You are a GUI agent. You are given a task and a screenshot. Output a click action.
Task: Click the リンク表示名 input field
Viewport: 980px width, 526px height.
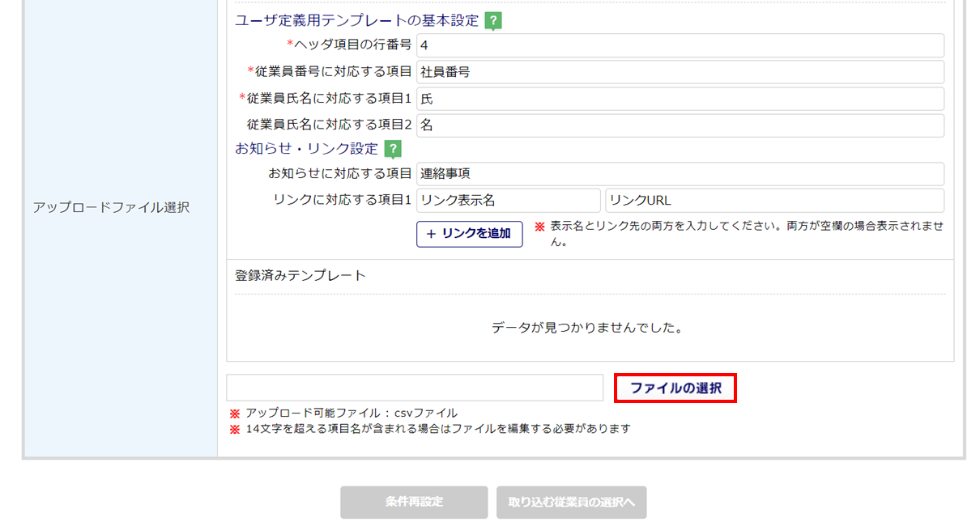(x=509, y=201)
